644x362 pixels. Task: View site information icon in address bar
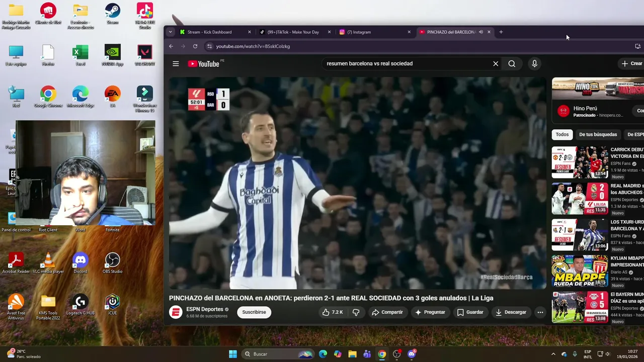pos(209,46)
